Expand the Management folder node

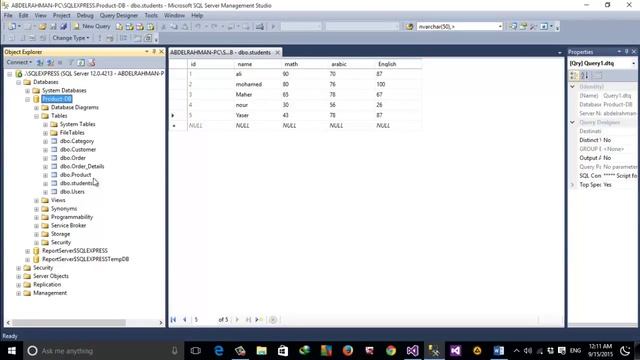pos(19,293)
